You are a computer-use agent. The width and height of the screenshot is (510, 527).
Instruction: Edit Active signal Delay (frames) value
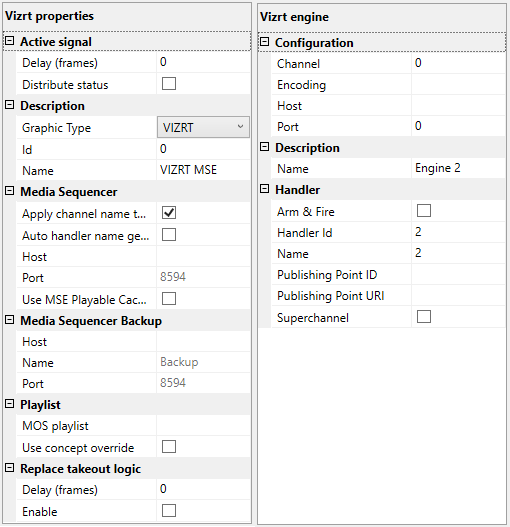coord(203,63)
